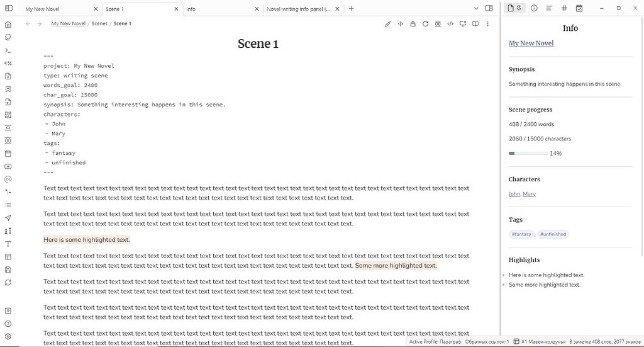The image size is (644, 347).
Task: Open the calendar icon in the left ribbon
Action: 8,154
